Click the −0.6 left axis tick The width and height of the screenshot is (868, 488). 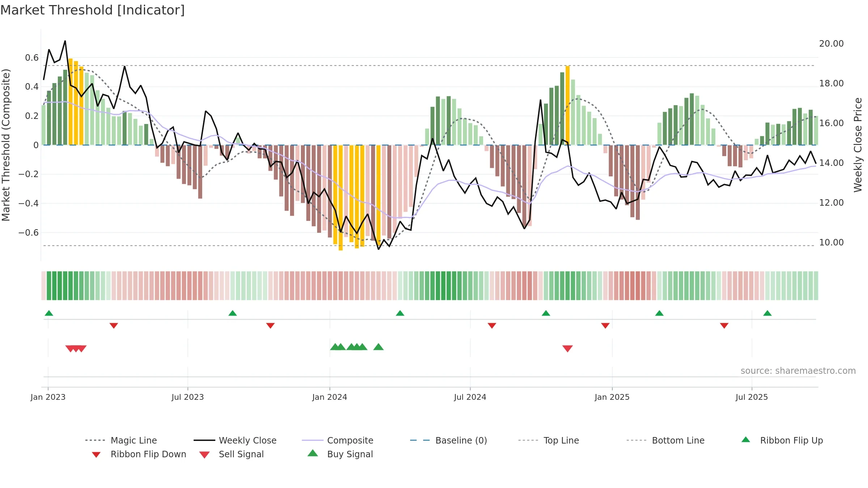[x=29, y=233]
